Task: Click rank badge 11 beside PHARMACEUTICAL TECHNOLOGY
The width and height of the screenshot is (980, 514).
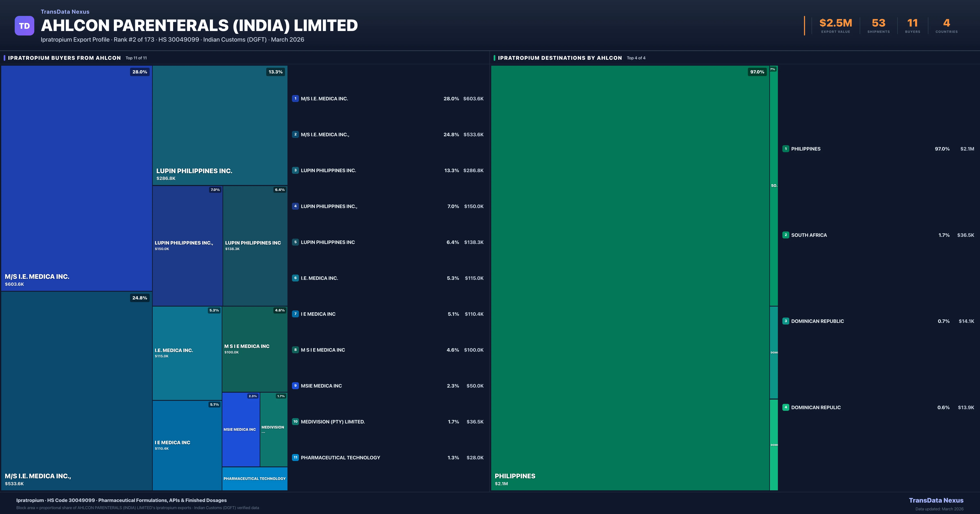Action: pyautogui.click(x=295, y=457)
